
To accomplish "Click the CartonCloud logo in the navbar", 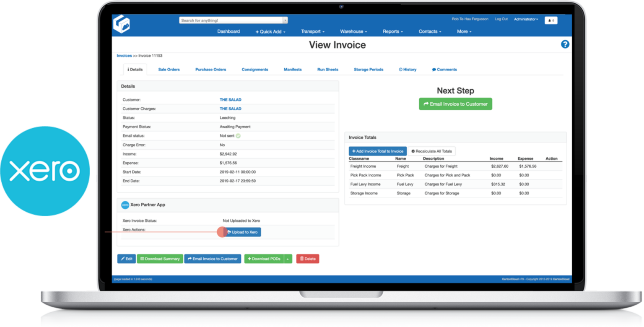I will point(122,24).
